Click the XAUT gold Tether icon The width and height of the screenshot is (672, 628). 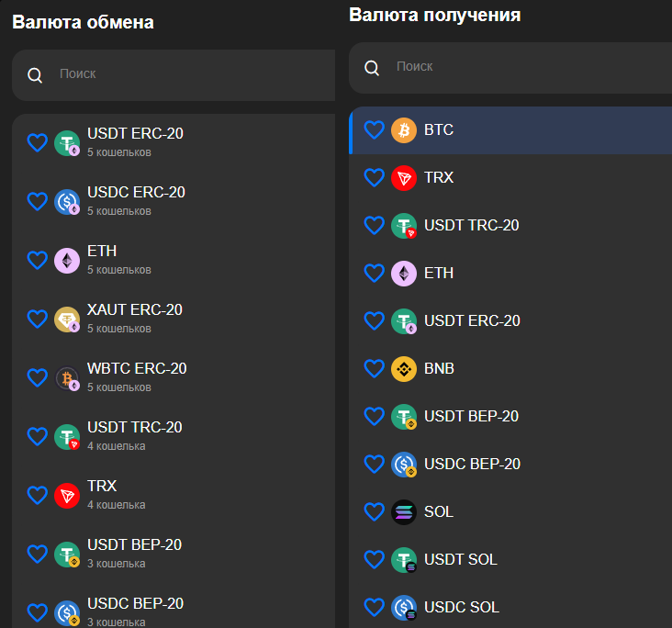click(67, 320)
